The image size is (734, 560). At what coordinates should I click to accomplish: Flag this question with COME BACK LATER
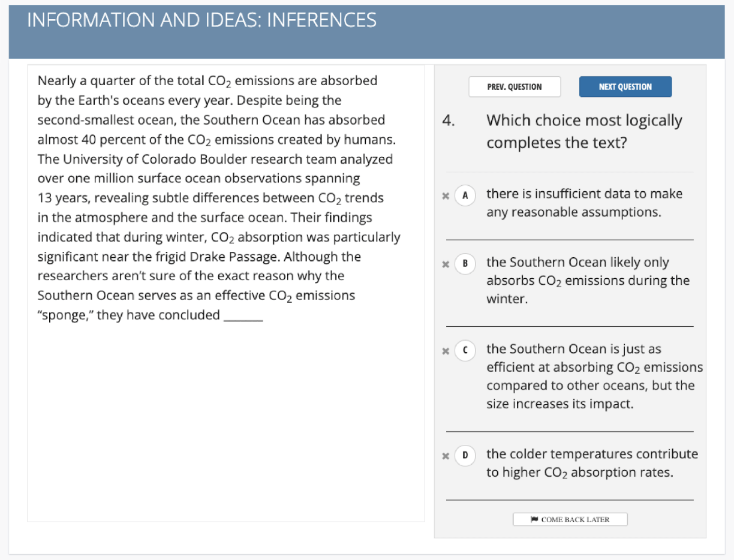[x=570, y=519]
